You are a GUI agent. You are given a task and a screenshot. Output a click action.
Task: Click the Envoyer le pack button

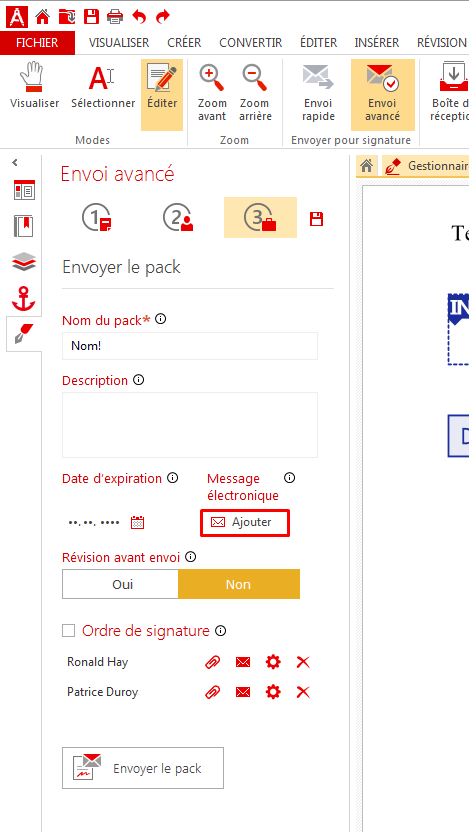(143, 768)
